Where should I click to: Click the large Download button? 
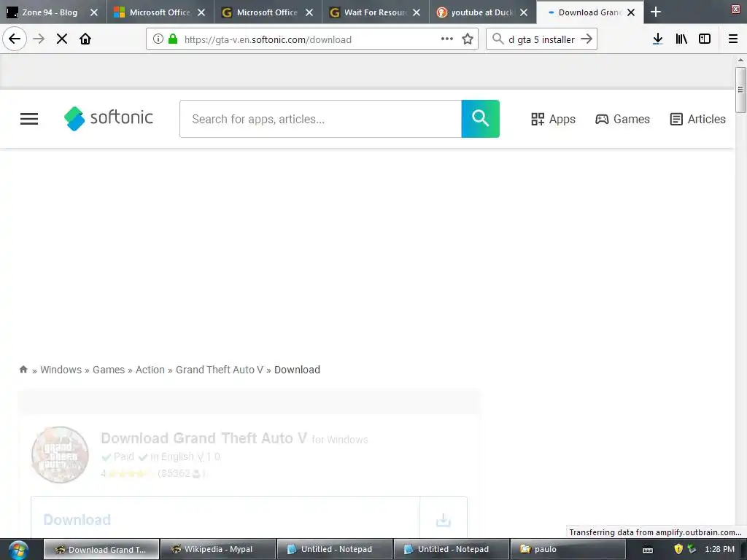pyautogui.click(x=226, y=518)
